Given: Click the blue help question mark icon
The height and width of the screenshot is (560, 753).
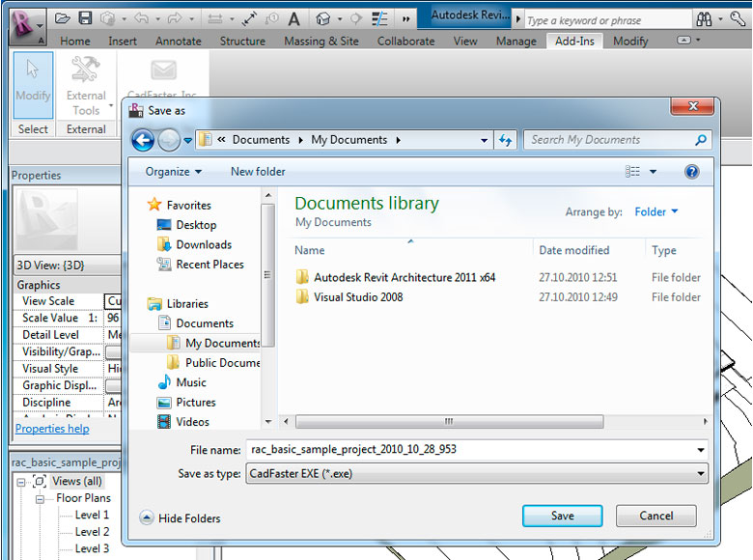Looking at the screenshot, I should point(691,172).
